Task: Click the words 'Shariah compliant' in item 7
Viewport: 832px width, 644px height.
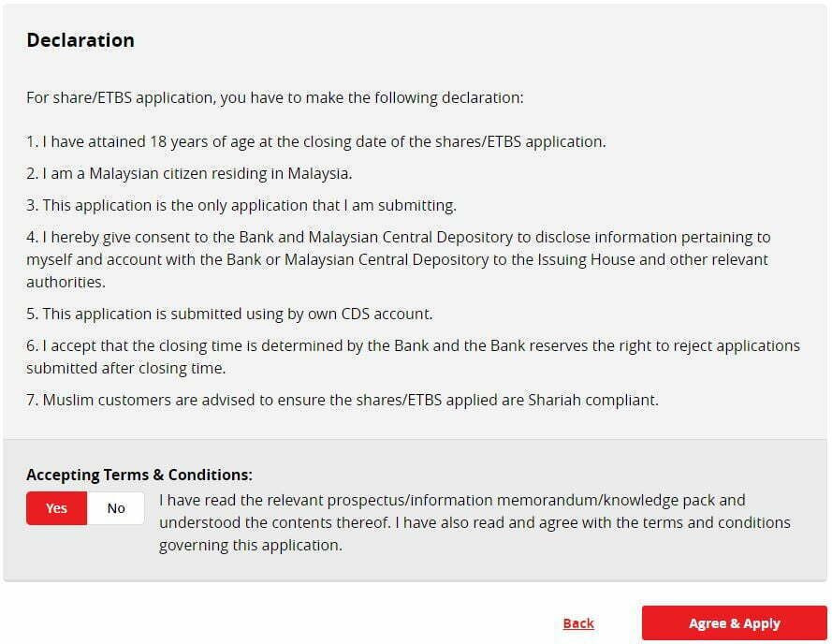Action: 593,400
